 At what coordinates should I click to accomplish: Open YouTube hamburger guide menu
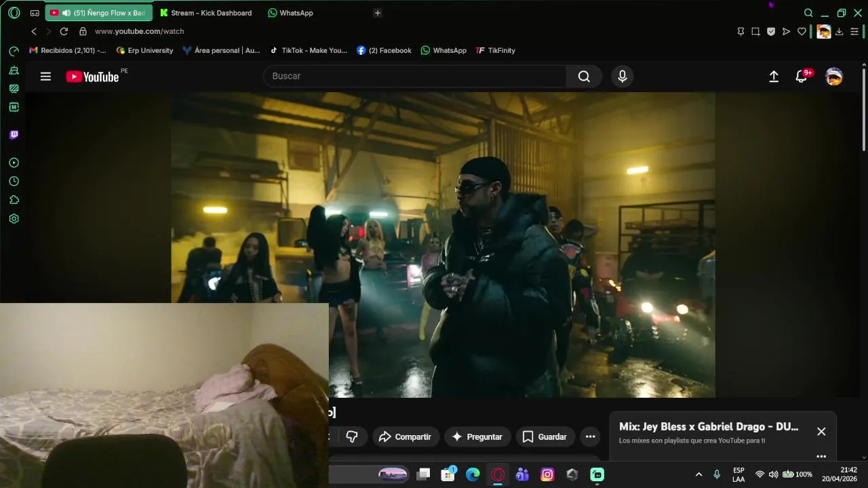(x=45, y=77)
